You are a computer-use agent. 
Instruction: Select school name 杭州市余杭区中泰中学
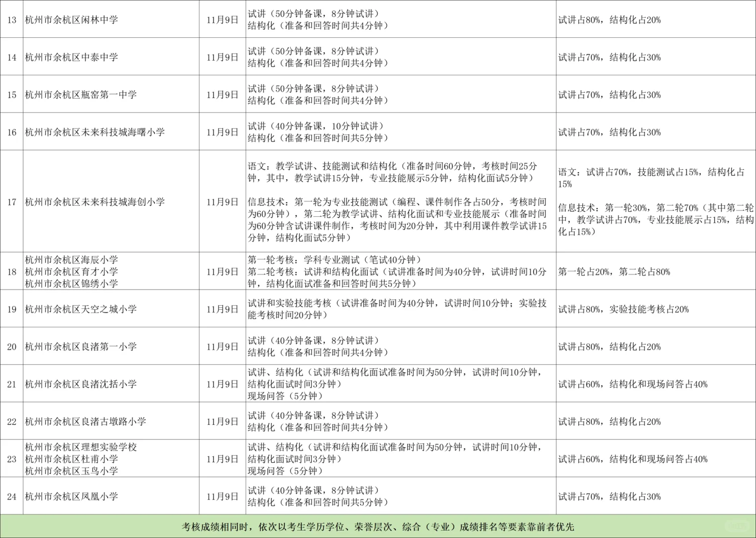(72, 57)
